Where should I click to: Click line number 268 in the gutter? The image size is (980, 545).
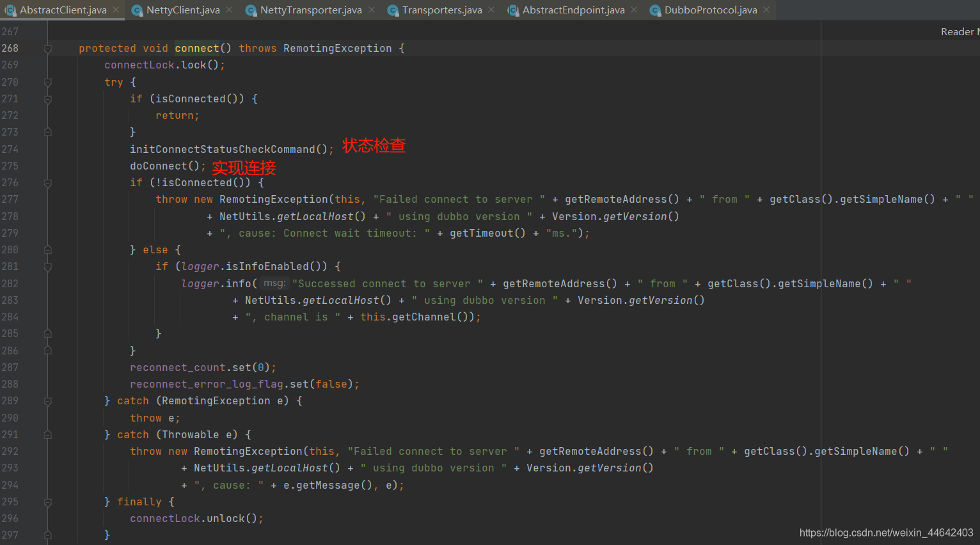click(x=10, y=49)
